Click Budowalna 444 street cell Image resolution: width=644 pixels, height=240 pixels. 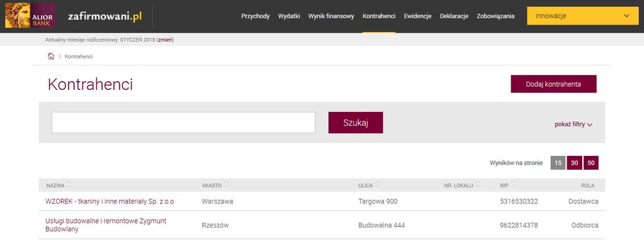(381, 225)
